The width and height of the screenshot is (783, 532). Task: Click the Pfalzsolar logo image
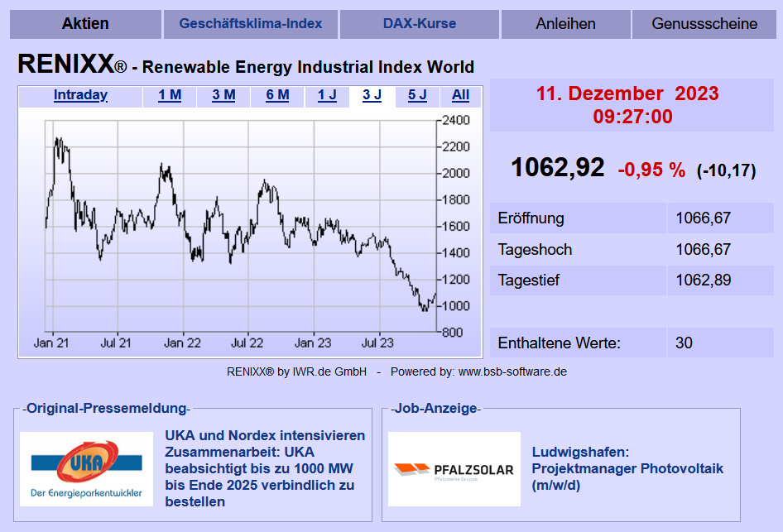pos(454,469)
